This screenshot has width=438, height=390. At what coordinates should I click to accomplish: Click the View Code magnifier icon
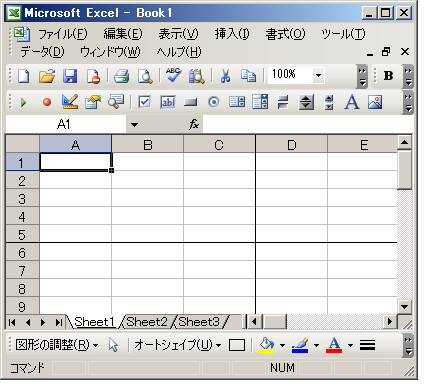pyautogui.click(x=116, y=102)
